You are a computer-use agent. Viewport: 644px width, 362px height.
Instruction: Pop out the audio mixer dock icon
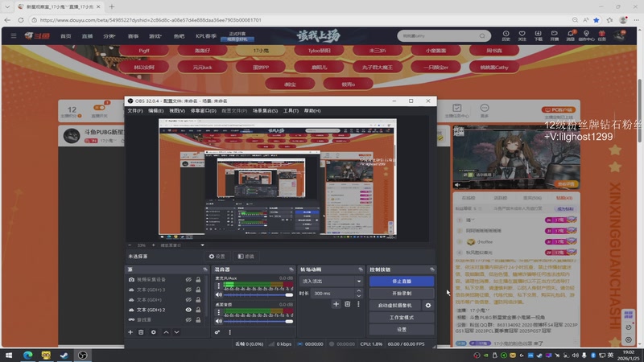point(291,269)
